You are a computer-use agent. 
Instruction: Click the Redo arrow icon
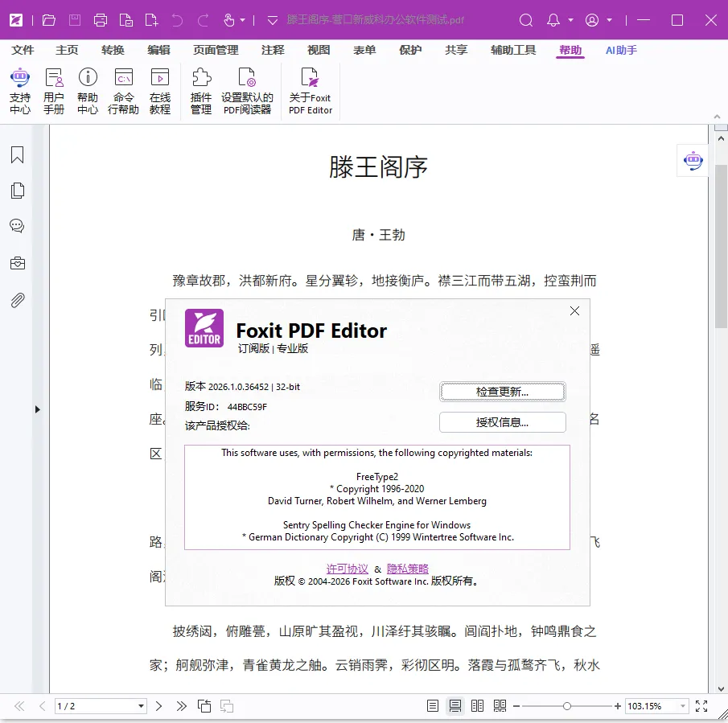203,20
